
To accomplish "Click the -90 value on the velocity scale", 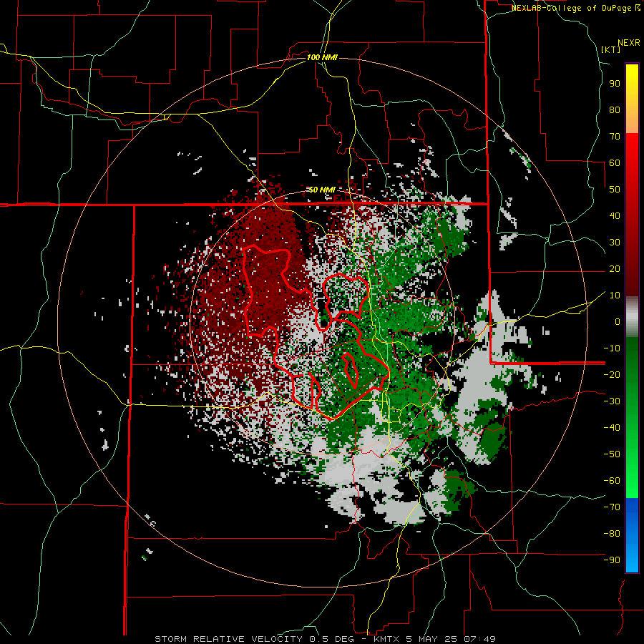I will (612, 560).
